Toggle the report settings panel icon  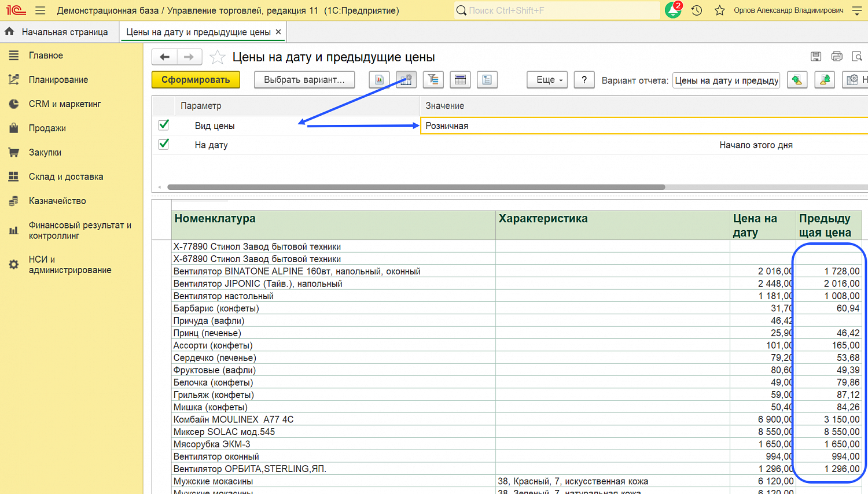point(406,80)
